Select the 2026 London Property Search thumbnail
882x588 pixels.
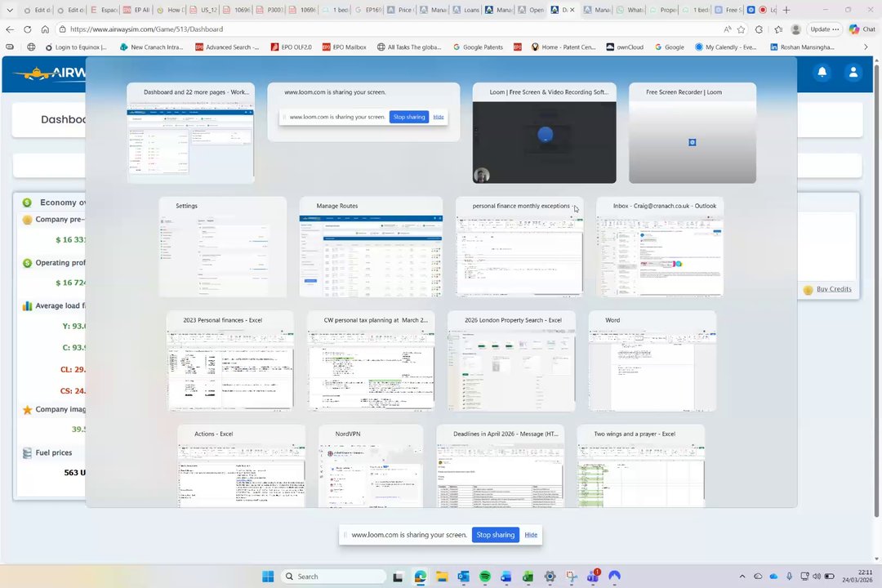(511, 361)
